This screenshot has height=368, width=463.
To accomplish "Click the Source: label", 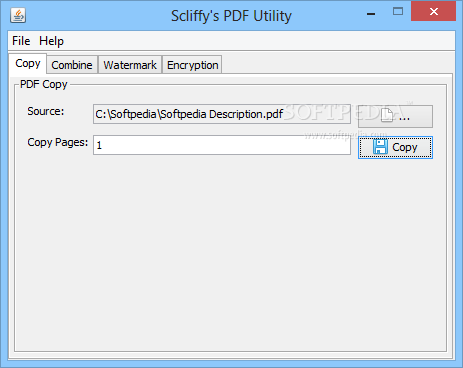I will click(46, 111).
